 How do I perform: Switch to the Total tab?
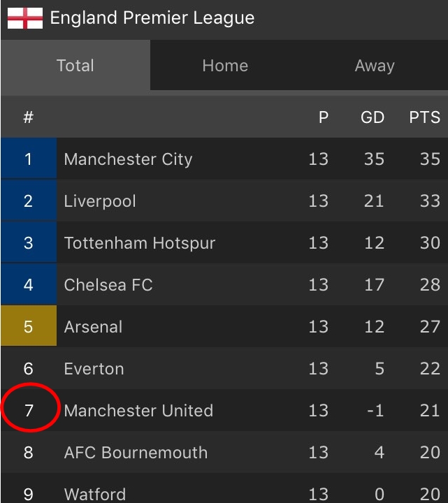(x=75, y=66)
